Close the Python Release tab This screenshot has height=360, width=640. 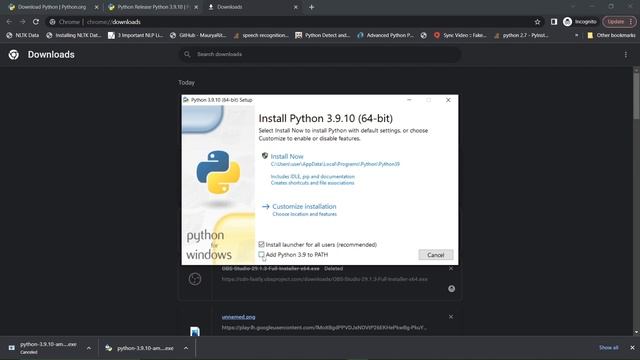pyautogui.click(x=196, y=7)
